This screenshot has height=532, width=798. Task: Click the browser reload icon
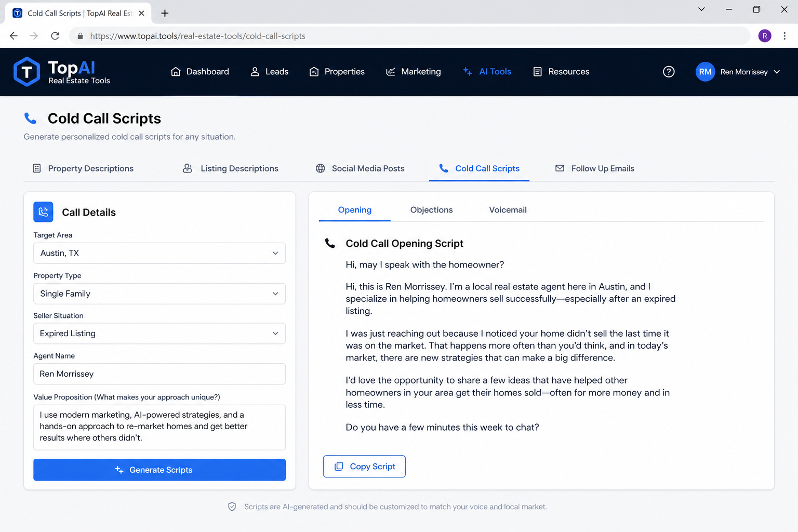(x=55, y=36)
